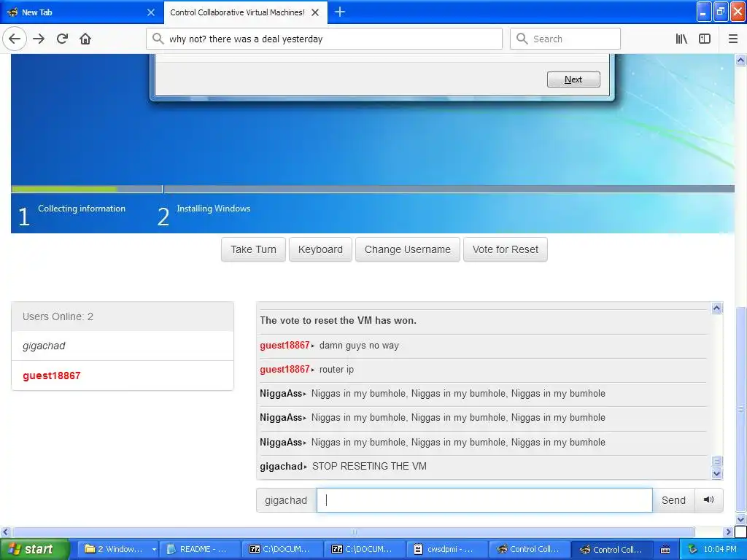Click the system tray network icon

[693, 550]
